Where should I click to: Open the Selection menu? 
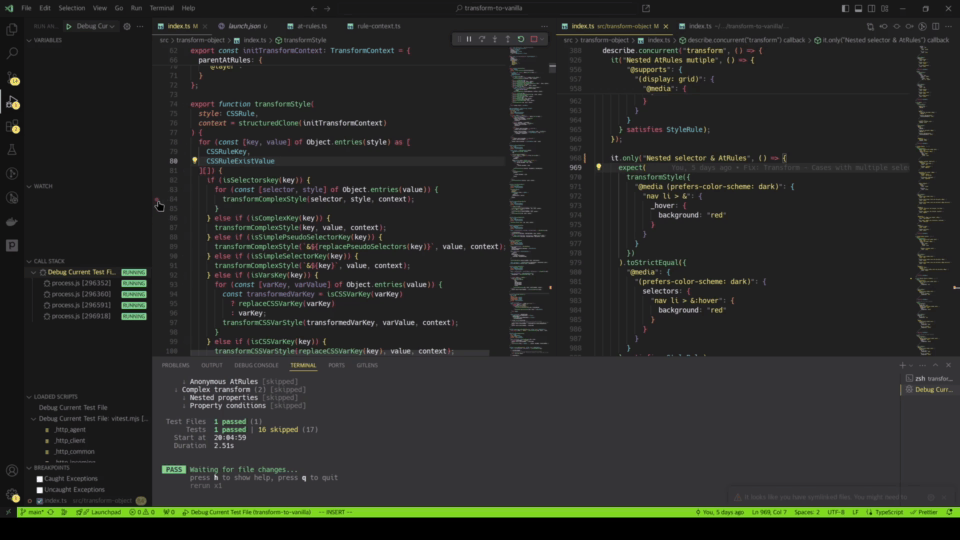click(x=72, y=9)
